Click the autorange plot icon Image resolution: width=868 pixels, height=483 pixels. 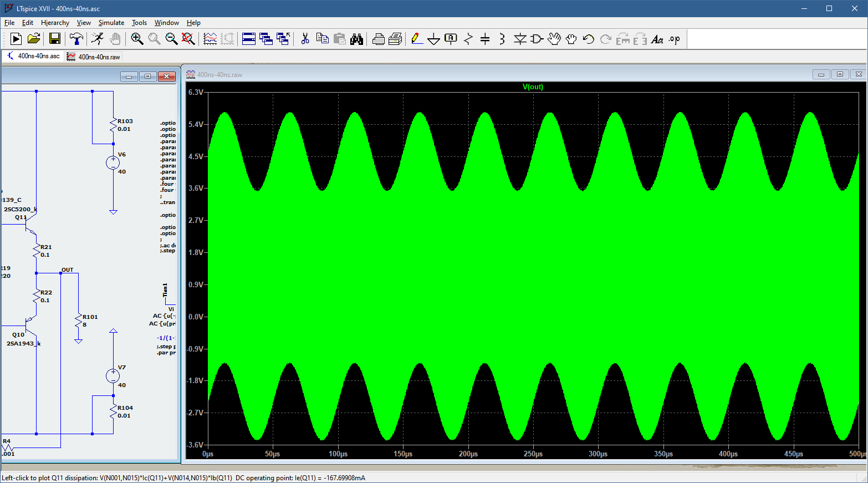[x=210, y=39]
